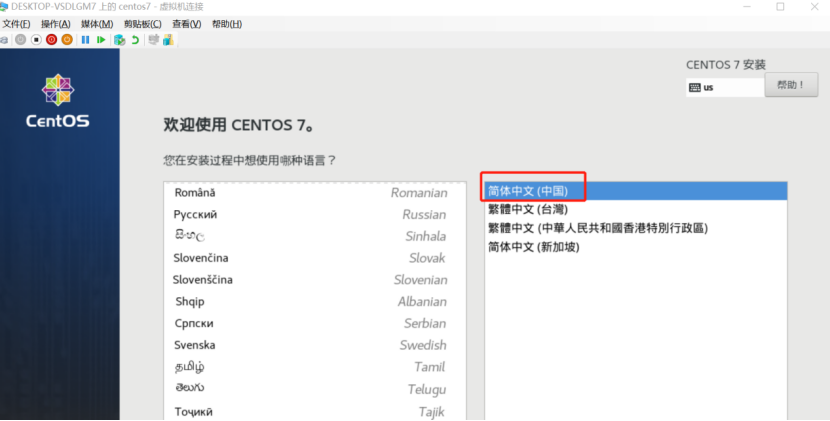Viewport: 830px width, 421px height.
Task: Shut down the VM using the red power icon
Action: click(x=51, y=40)
